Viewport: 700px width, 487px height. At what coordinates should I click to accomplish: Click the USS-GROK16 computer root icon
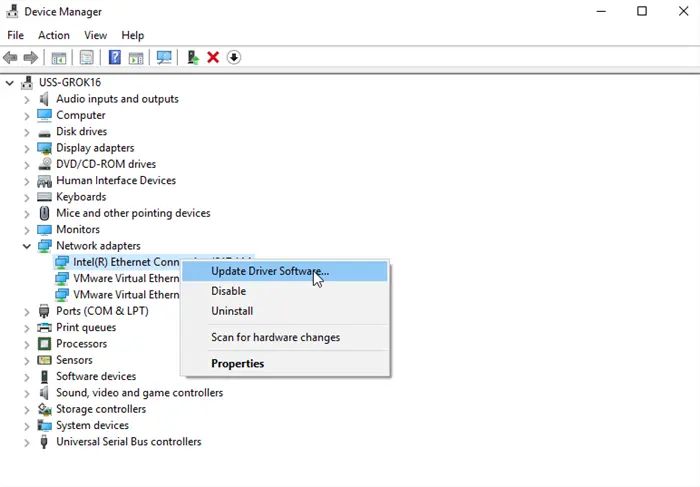(x=27, y=83)
